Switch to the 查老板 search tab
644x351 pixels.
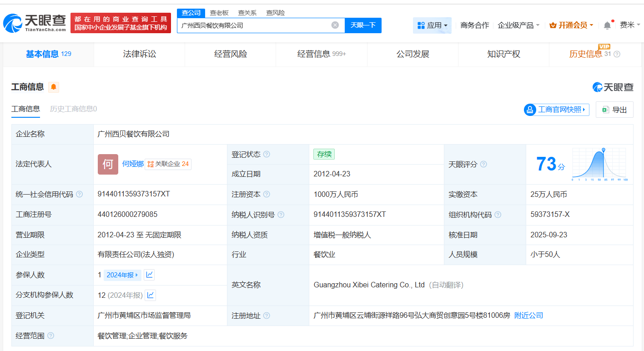point(219,13)
